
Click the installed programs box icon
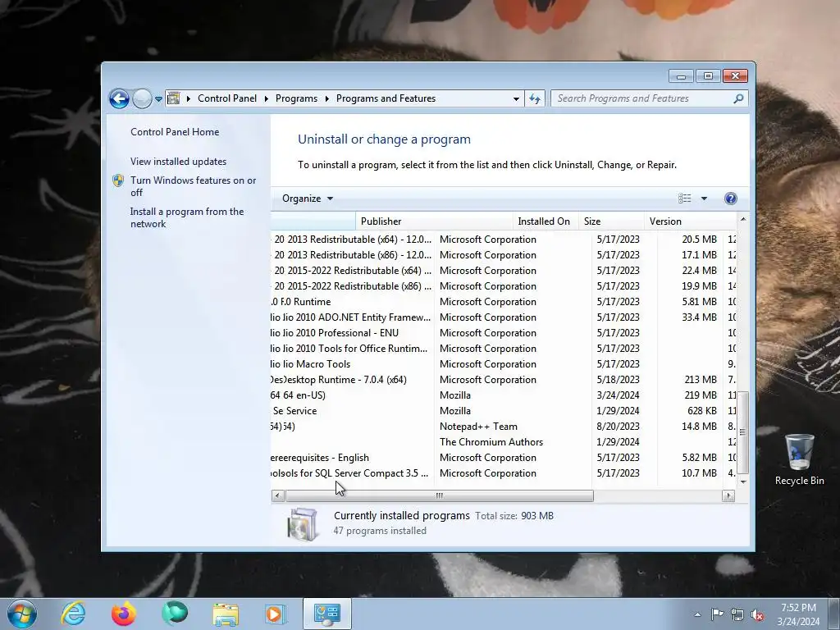304,523
